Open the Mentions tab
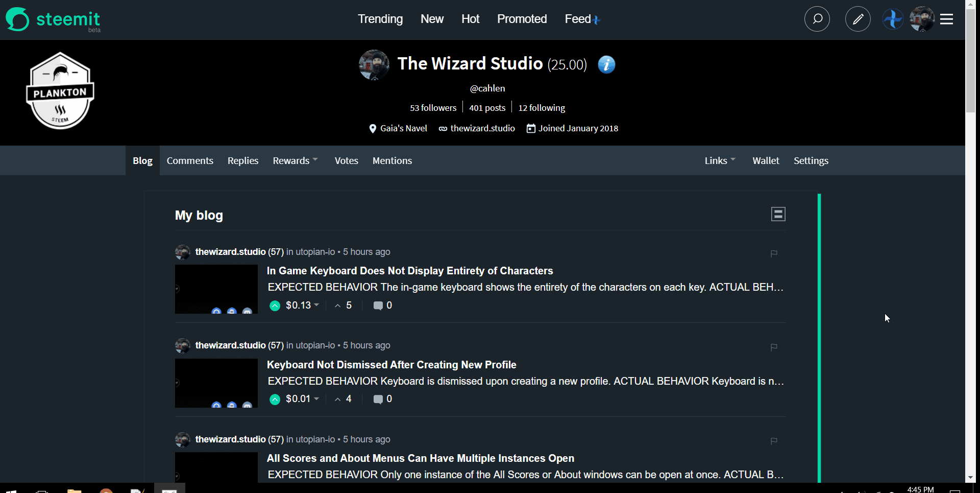The image size is (980, 493). pyautogui.click(x=392, y=161)
